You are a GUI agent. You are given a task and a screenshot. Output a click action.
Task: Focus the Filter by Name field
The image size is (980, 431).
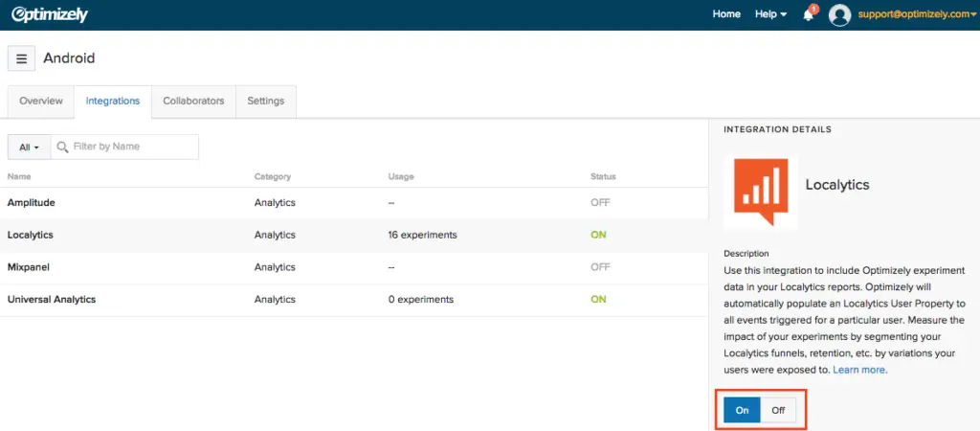(132, 147)
